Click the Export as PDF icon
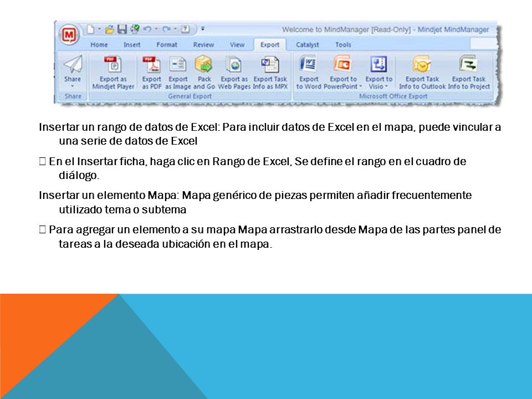 pyautogui.click(x=151, y=64)
